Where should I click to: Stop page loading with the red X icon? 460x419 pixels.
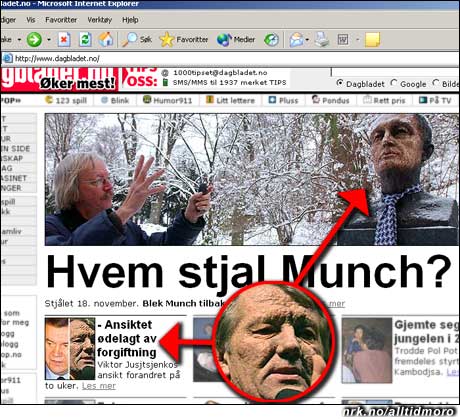[64, 40]
